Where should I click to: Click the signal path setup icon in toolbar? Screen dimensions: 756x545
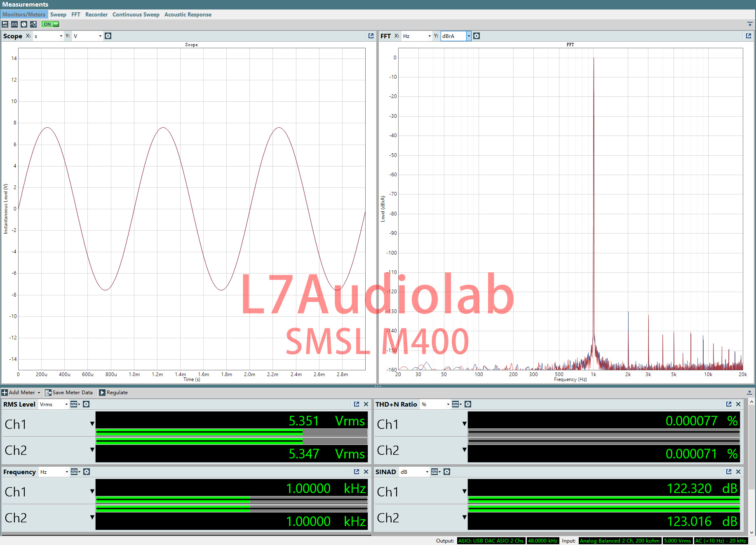[5, 24]
